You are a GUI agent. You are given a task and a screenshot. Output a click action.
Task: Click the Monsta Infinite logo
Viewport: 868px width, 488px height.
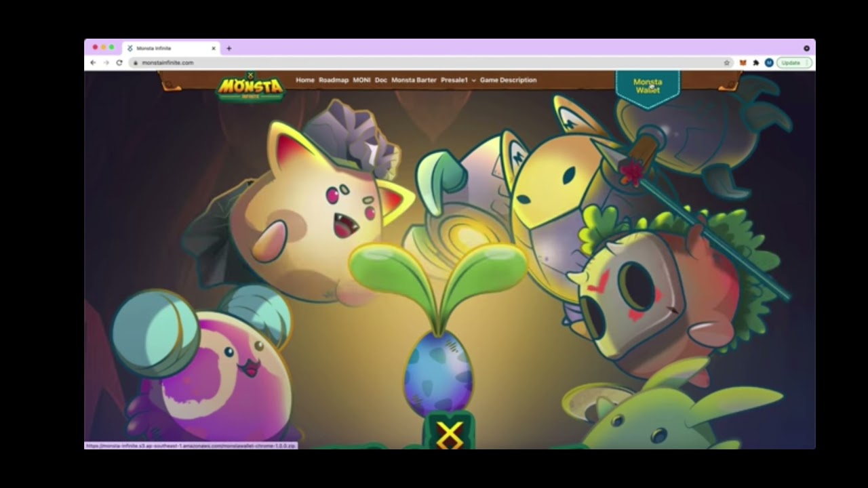click(250, 86)
